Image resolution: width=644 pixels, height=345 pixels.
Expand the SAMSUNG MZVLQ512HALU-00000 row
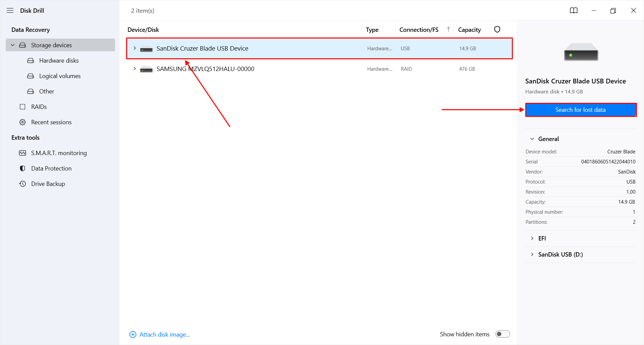click(x=135, y=69)
